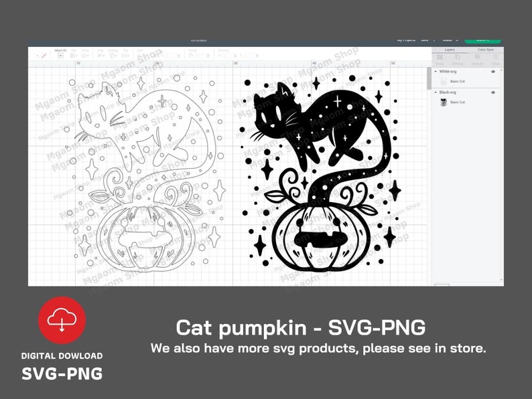Switch to the Color Sync tab
532x399 pixels.
(486, 50)
